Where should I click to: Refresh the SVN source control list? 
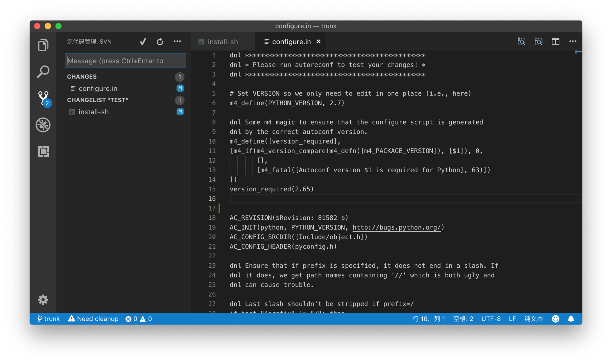[x=160, y=42]
